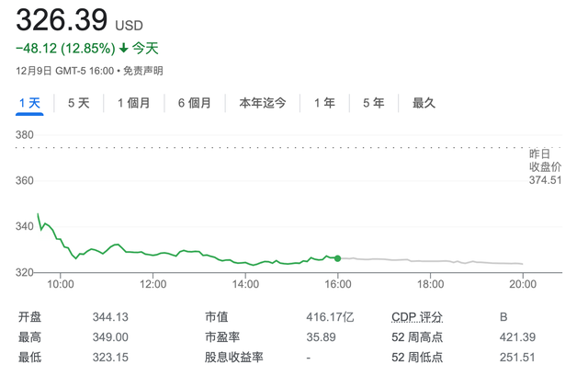
Task: Select the 1天 time range tab
Action: (29, 103)
